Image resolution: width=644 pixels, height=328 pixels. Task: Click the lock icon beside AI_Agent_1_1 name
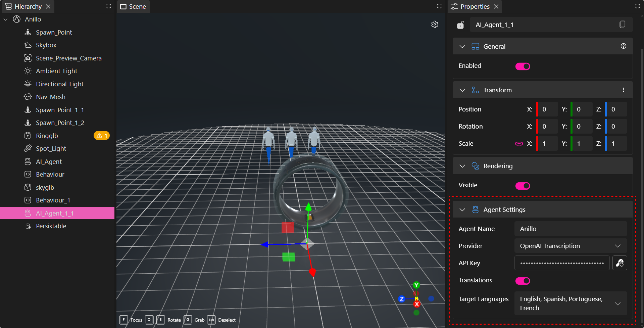point(460,25)
